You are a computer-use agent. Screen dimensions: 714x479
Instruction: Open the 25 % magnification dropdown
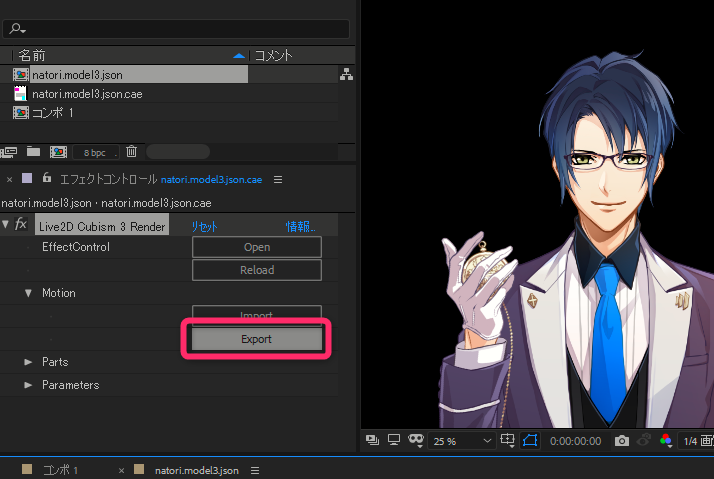point(462,441)
